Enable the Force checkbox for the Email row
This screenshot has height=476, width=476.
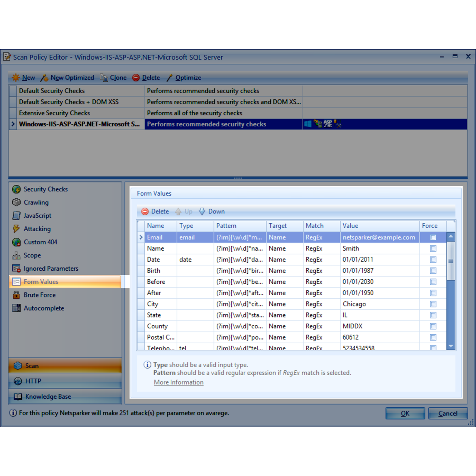(x=433, y=237)
